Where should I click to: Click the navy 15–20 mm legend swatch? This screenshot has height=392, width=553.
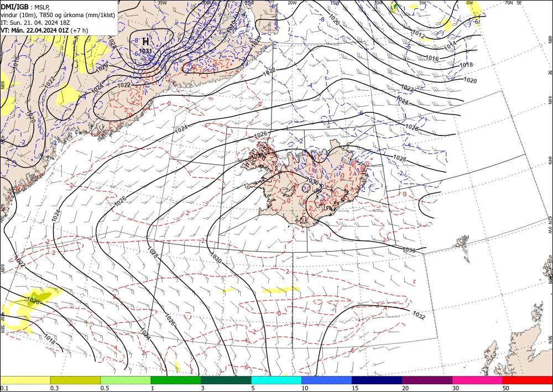point(377,380)
